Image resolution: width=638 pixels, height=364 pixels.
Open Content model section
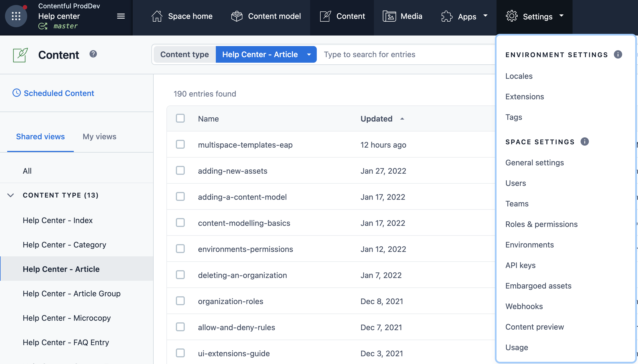[x=266, y=16]
